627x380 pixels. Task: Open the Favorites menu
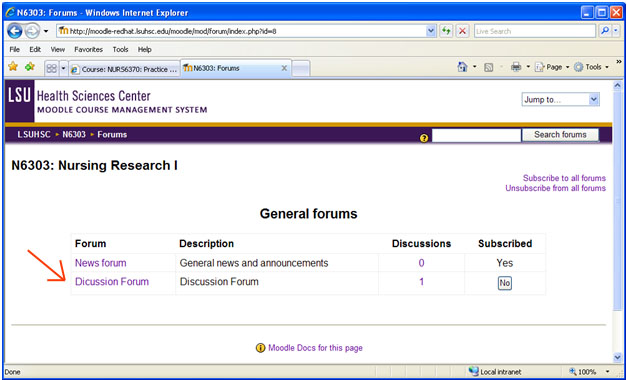click(88, 50)
